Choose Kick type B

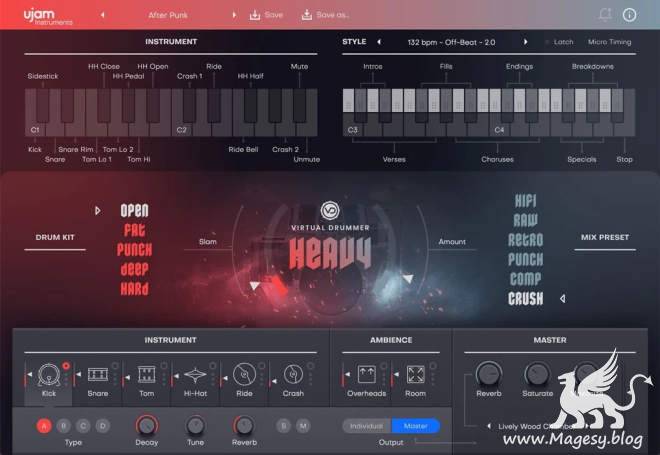point(64,426)
